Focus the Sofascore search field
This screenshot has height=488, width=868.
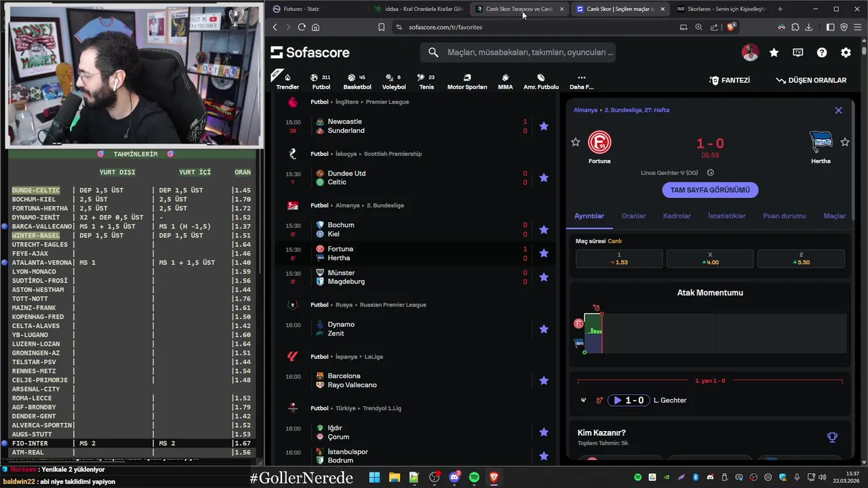coord(518,52)
